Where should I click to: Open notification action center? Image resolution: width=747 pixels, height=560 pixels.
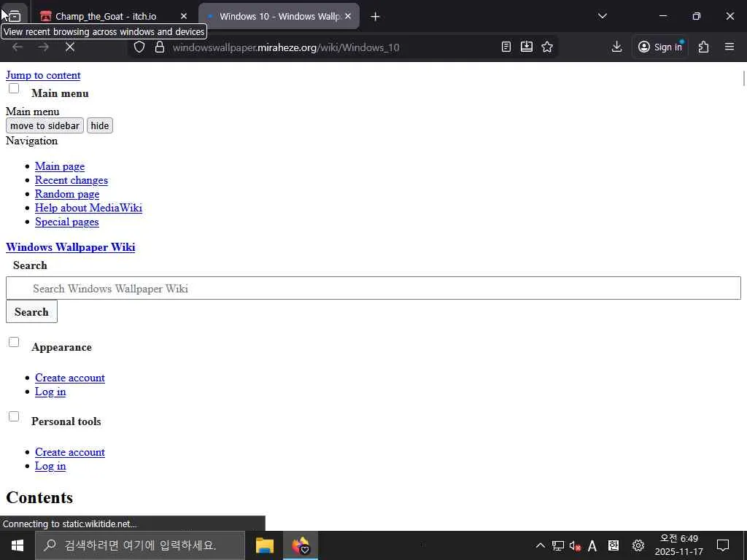(x=723, y=545)
